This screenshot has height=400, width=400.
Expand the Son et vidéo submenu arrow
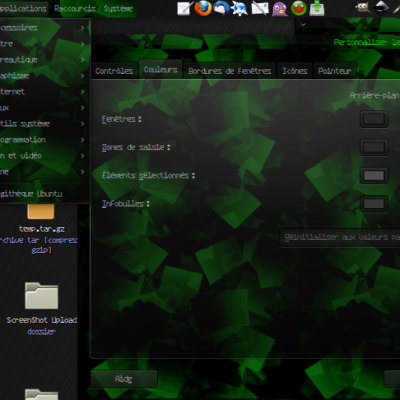tap(82, 156)
